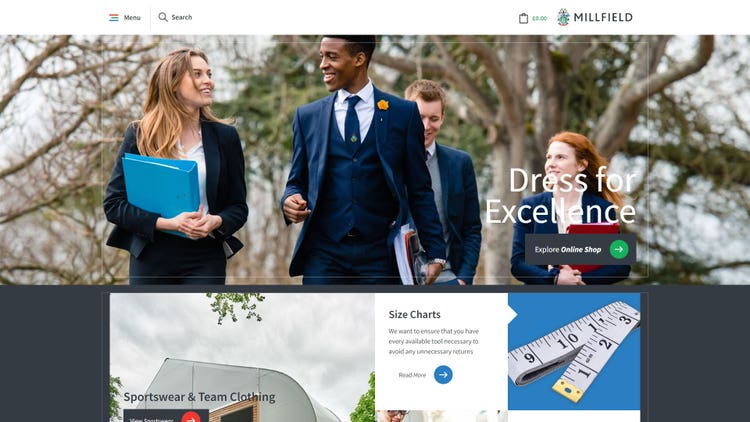Image resolution: width=750 pixels, height=422 pixels.
Task: Click the Millfield crest logo
Action: (563, 17)
